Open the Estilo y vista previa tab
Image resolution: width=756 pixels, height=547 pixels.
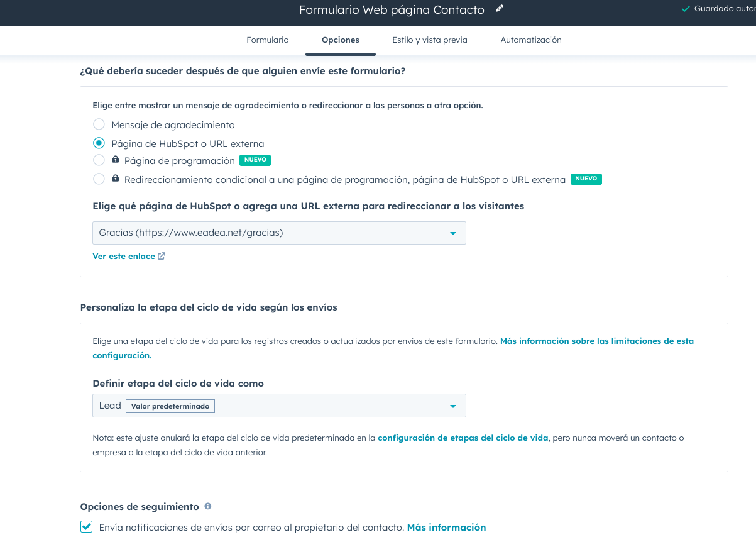pyautogui.click(x=430, y=40)
